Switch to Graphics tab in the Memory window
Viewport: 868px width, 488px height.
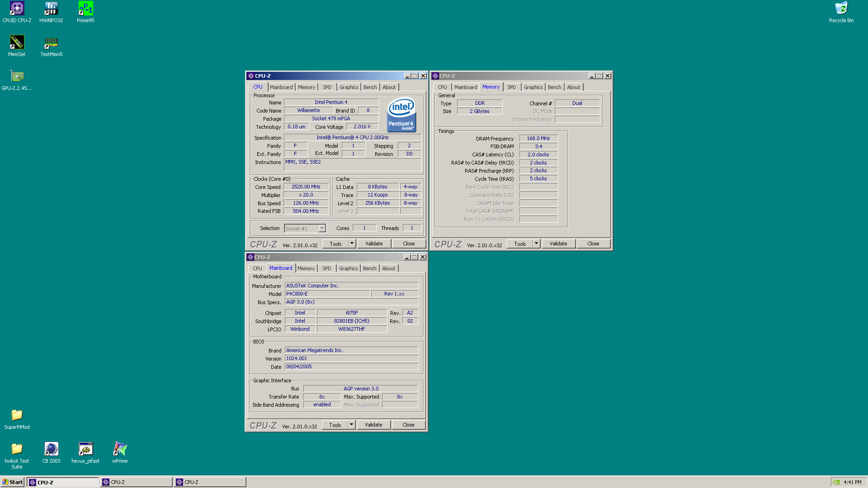(x=533, y=87)
